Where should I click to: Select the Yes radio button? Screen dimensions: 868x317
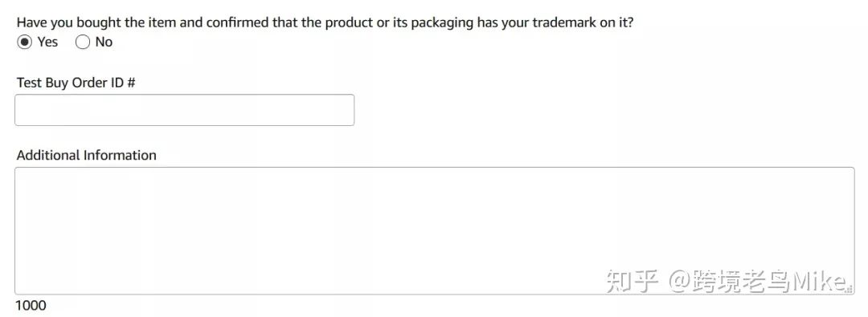(x=24, y=42)
